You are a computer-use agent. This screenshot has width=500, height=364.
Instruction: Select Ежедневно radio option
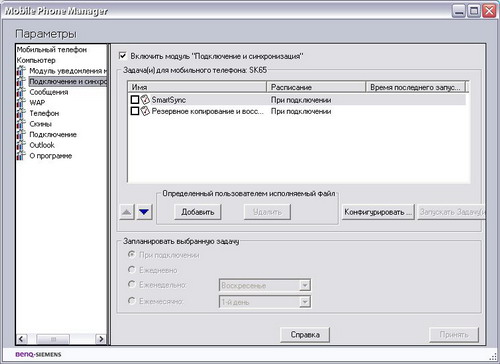point(132,269)
